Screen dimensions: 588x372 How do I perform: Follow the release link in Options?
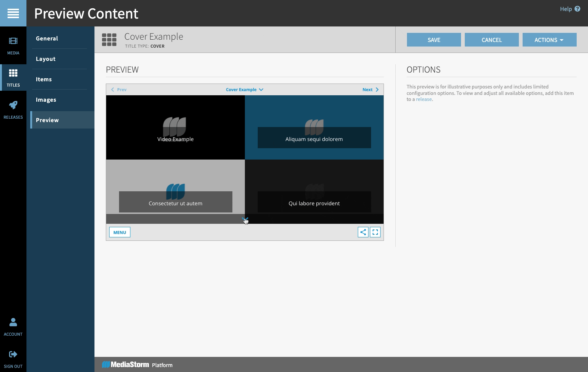click(424, 99)
